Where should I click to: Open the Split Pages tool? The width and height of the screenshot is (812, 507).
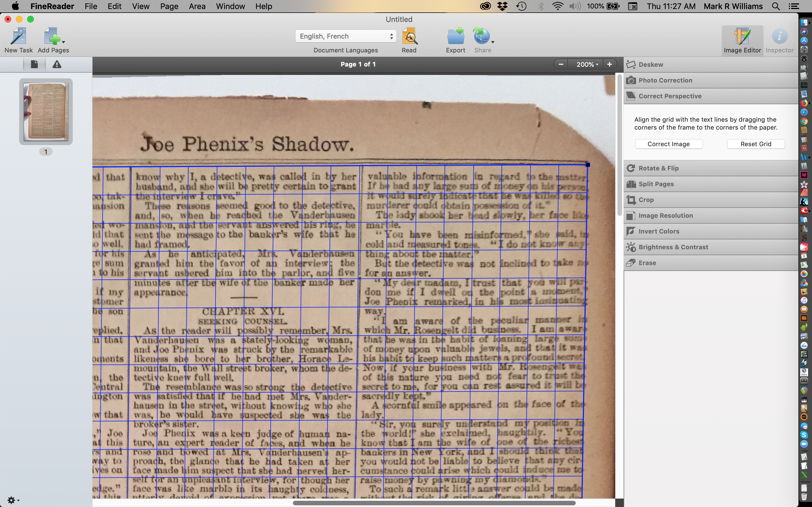click(656, 184)
